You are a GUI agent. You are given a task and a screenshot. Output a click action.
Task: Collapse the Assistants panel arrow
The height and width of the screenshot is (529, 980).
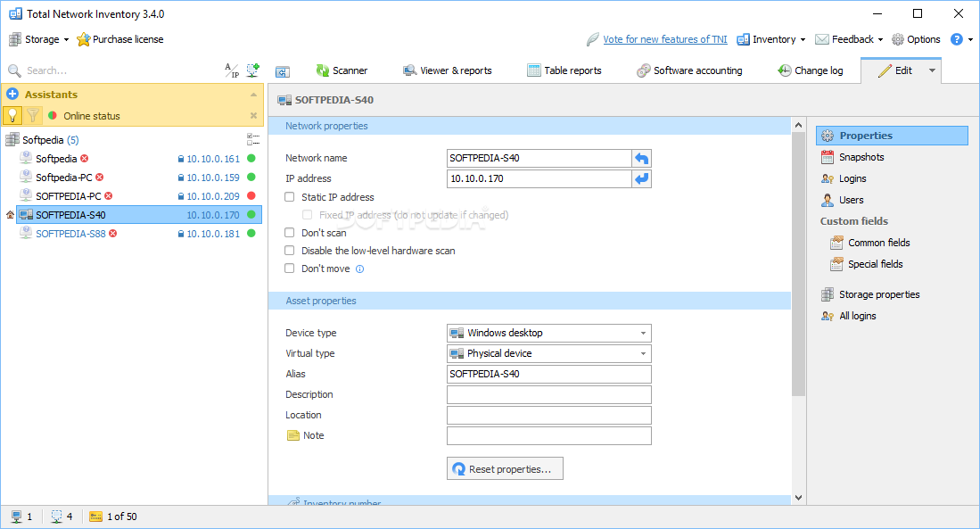coord(254,95)
